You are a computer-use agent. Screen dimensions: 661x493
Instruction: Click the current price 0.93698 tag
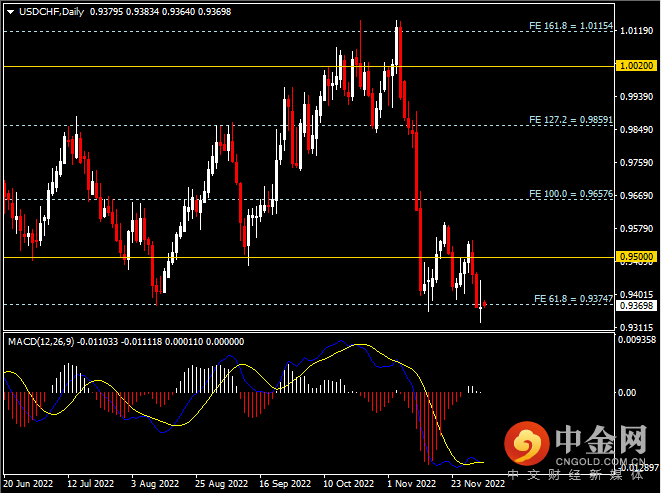[634, 305]
